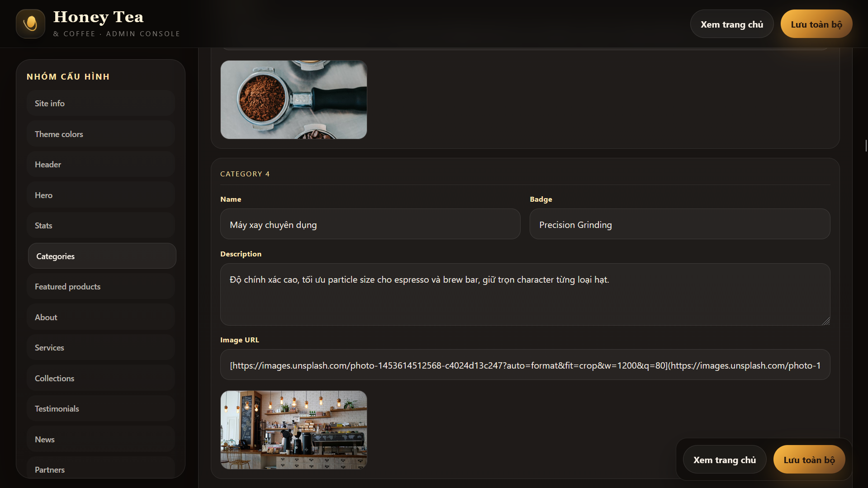Screen dimensions: 868x488
Task: Click the Honey Tea logo icon
Action: 30,24
